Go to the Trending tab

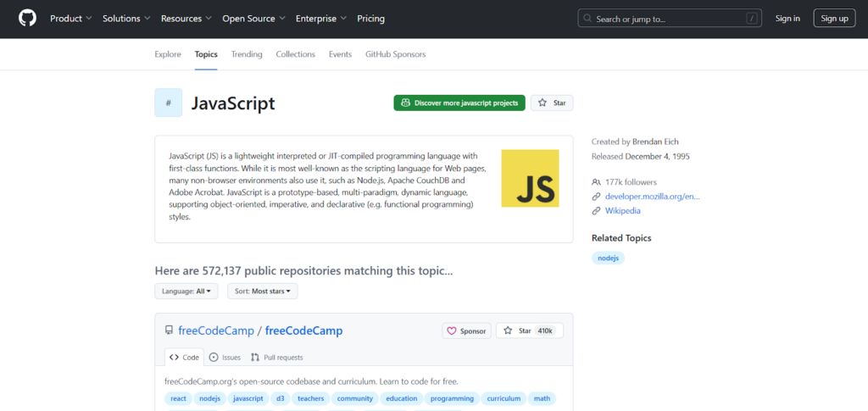click(247, 54)
